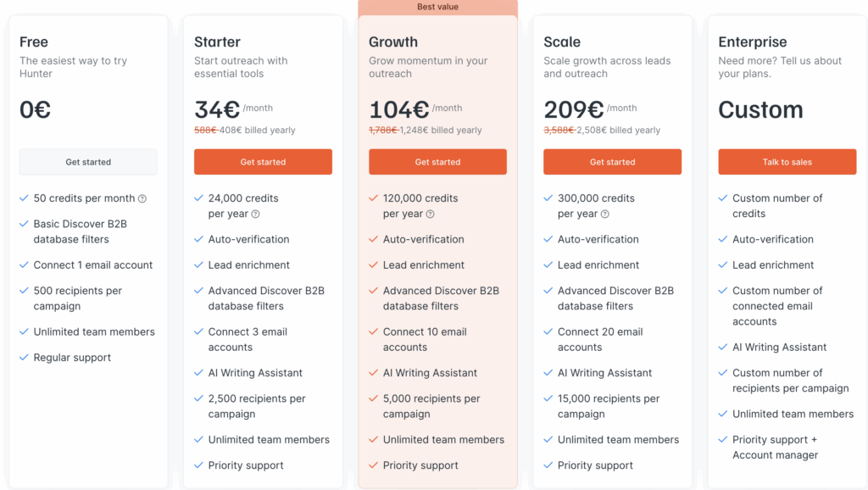This screenshot has height=490, width=868.
Task: Click Get started on the Scale plan
Action: pyautogui.click(x=612, y=162)
